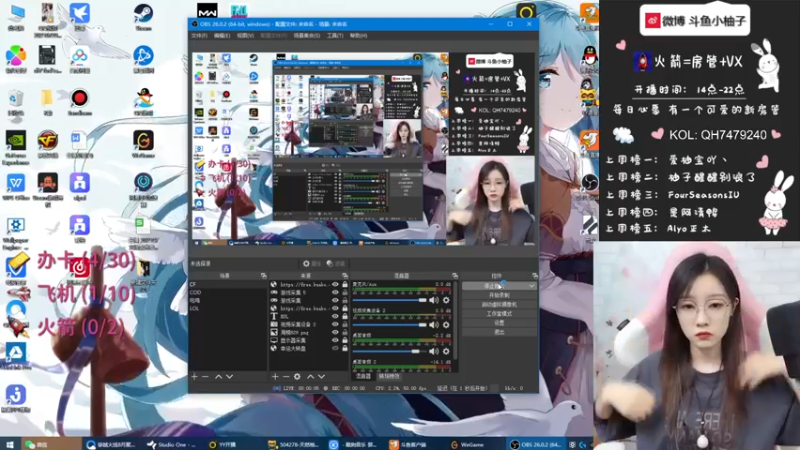Viewport: 800px width, 450px height.
Task: Undock the sources panel via its header icon
Action: [x=345, y=276]
